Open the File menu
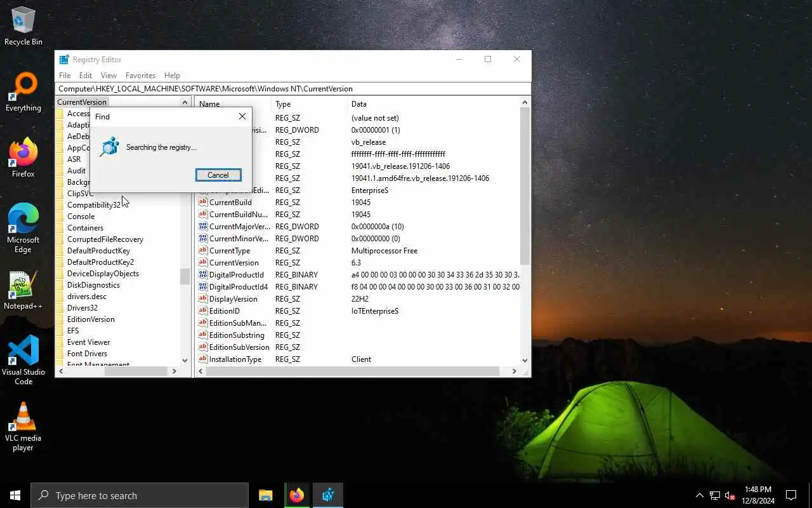Image resolution: width=812 pixels, height=508 pixels. coord(65,75)
